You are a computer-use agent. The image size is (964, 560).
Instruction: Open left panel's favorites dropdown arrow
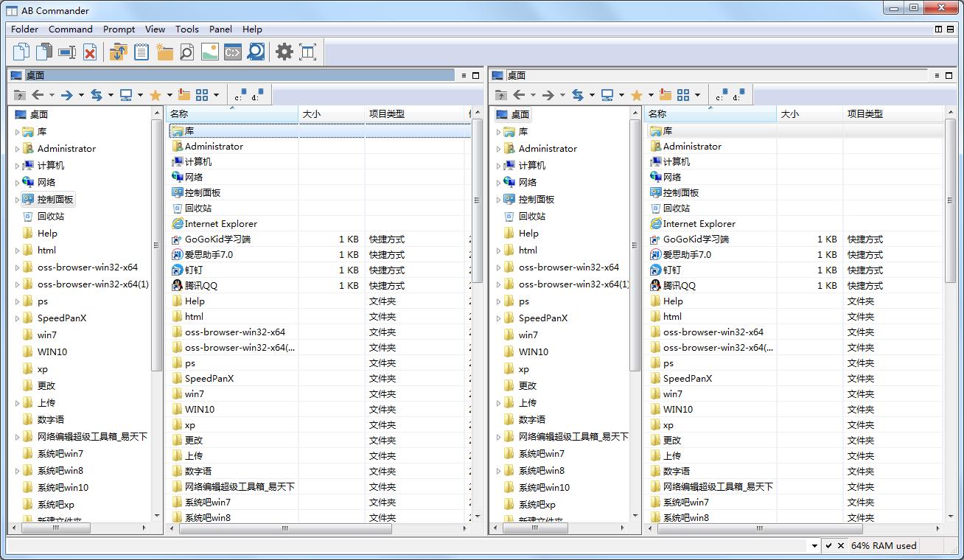tap(170, 95)
